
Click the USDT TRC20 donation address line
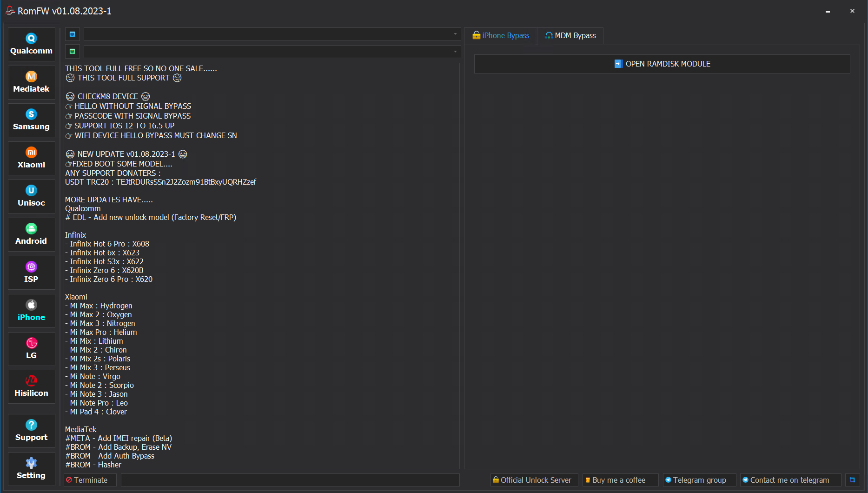point(160,182)
